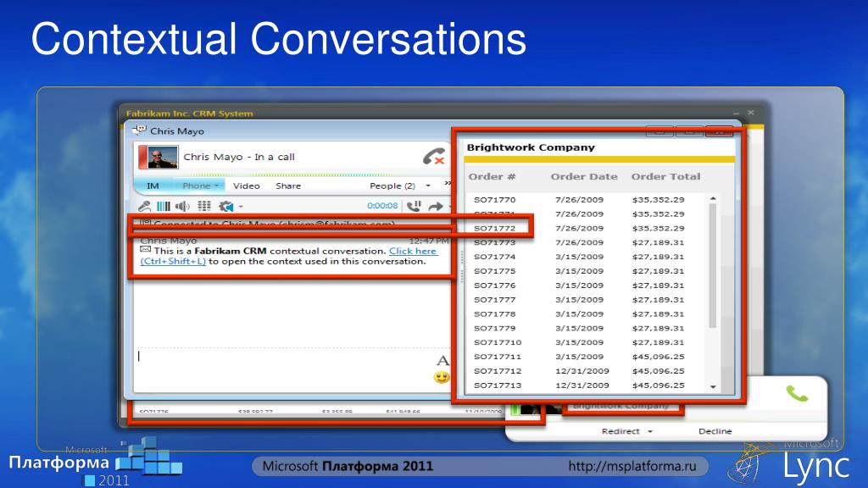This screenshot has width=868, height=488.
Task: Follow the 'Click here' context link
Action: [413, 251]
